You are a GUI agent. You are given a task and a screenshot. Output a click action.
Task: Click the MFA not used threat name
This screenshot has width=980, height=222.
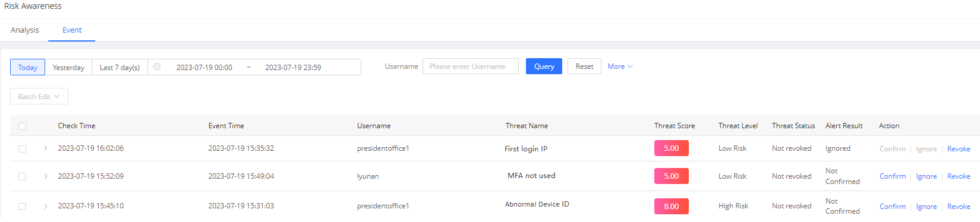531,176
